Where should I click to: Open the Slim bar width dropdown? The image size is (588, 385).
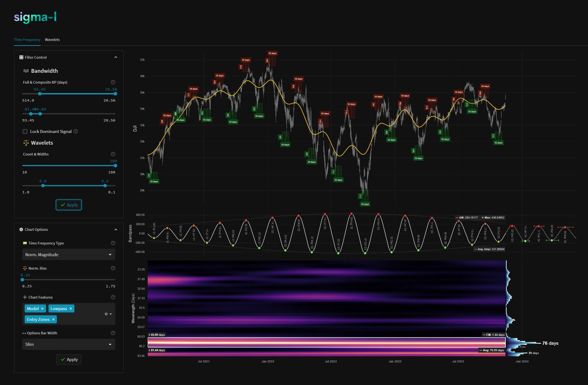click(x=69, y=344)
